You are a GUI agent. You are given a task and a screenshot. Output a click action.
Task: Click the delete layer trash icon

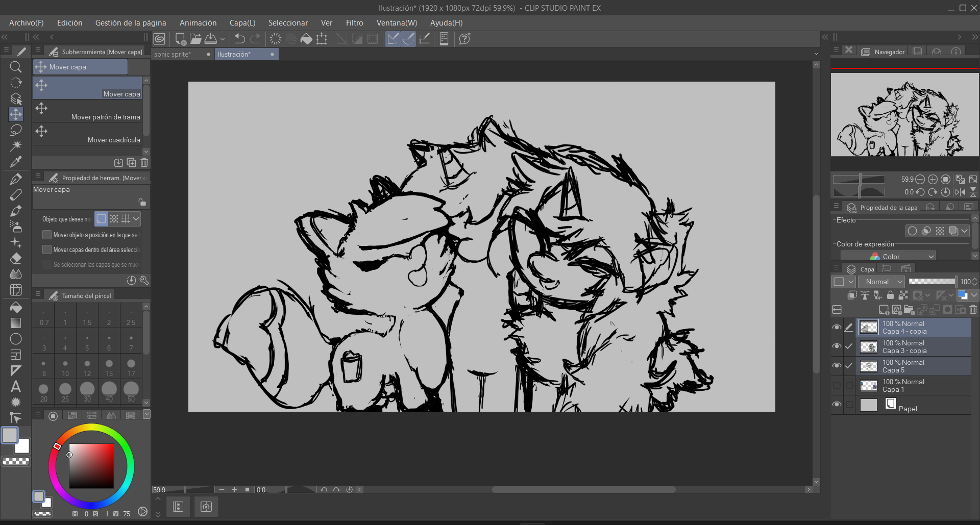pos(973,310)
